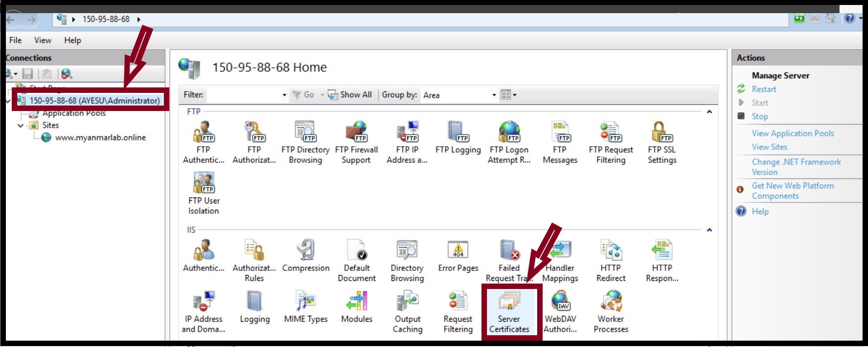Image resolution: width=868 pixels, height=347 pixels.
Task: Open the Go button dropdown arrow
Action: 322,95
